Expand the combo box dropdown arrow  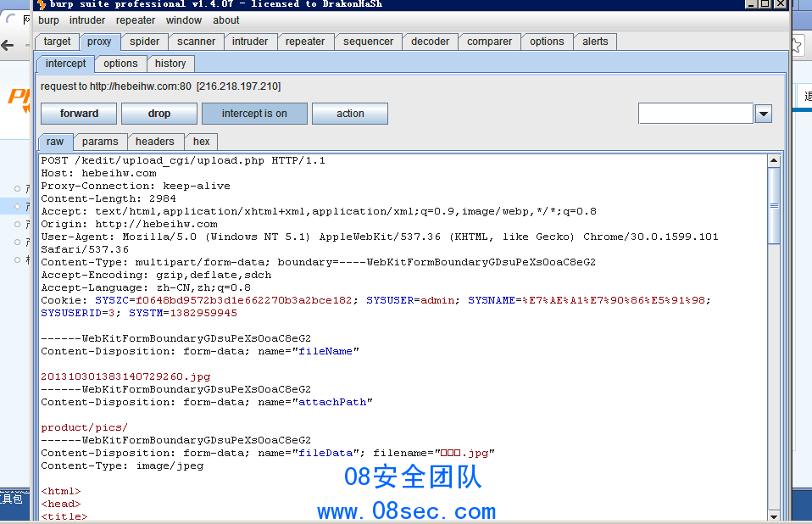pyautogui.click(x=764, y=114)
